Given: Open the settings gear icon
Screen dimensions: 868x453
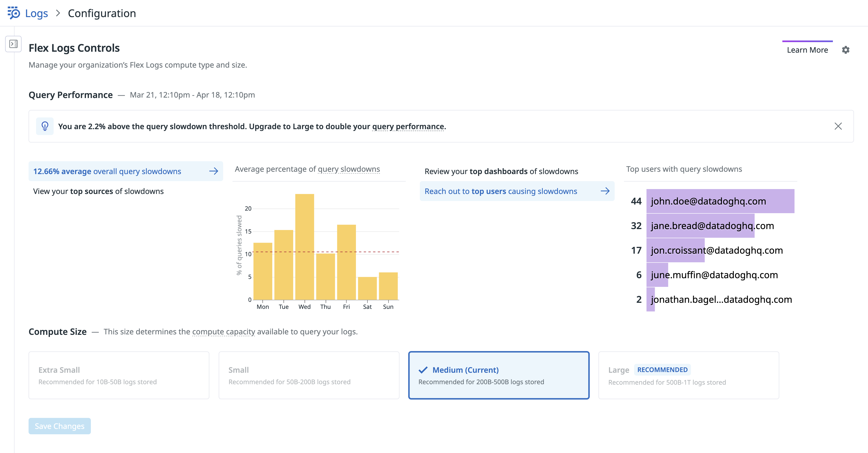Looking at the screenshot, I should click(846, 50).
